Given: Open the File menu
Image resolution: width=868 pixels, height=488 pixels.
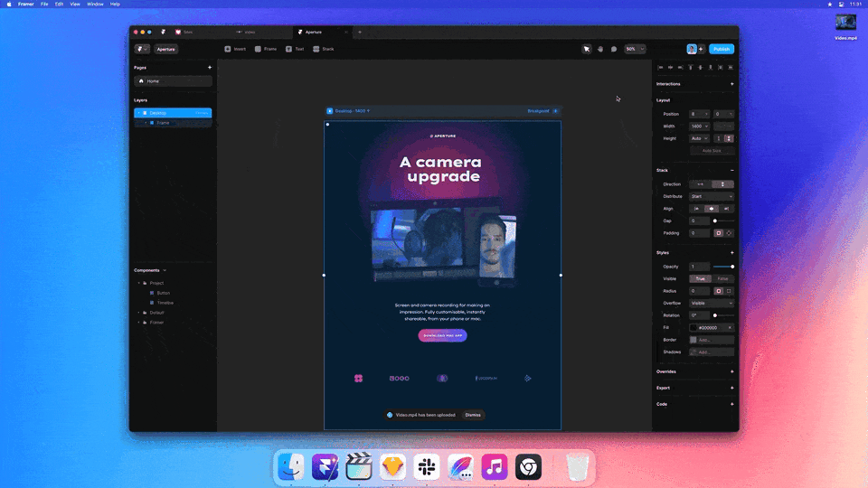Looking at the screenshot, I should [44, 4].
